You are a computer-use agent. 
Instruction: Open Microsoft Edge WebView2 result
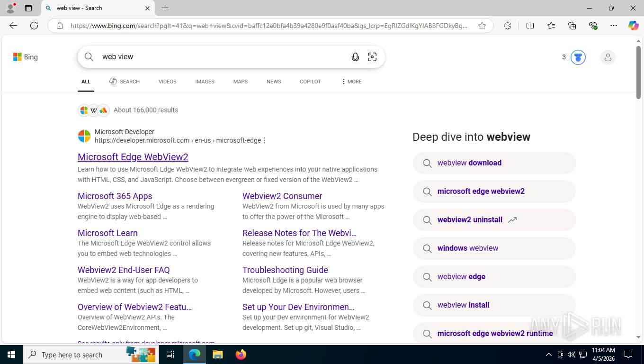coord(133,157)
